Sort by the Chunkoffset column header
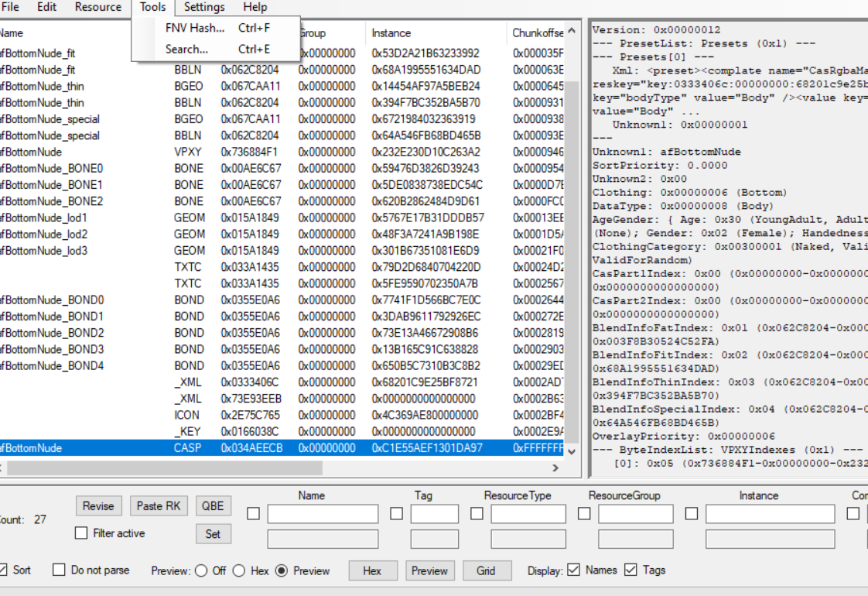This screenshot has height=596, width=868. (x=535, y=33)
